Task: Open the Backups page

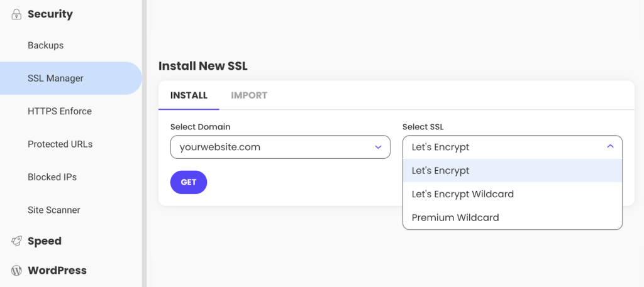Action: point(45,45)
